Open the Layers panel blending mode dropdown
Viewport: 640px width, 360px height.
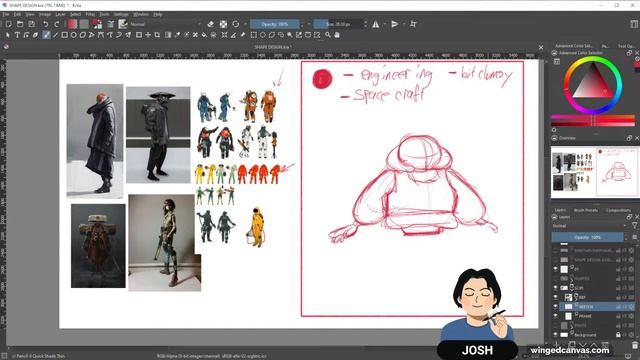pyautogui.click(x=589, y=226)
